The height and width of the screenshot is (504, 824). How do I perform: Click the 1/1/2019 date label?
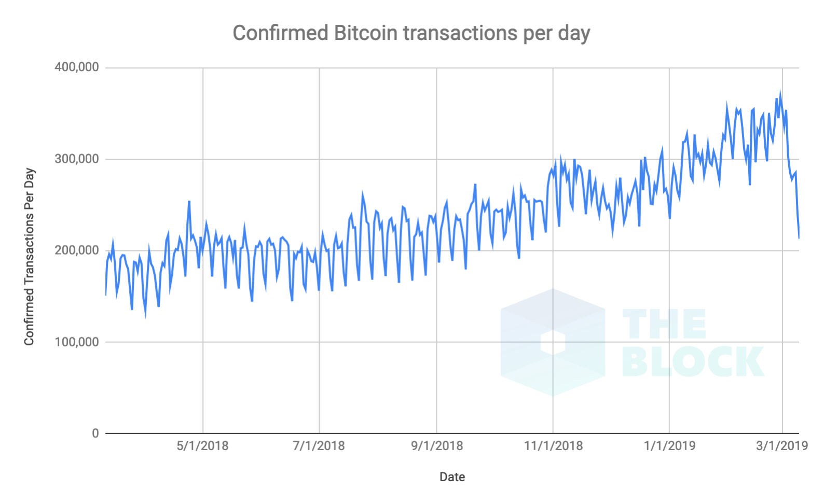click(669, 446)
